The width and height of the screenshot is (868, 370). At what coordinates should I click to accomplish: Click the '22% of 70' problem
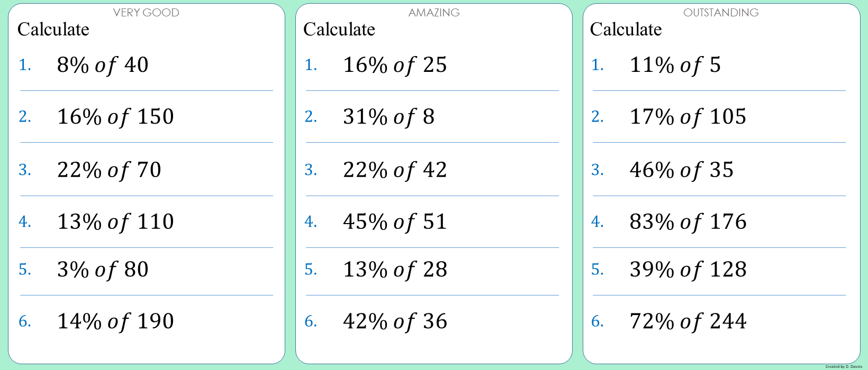tap(109, 170)
